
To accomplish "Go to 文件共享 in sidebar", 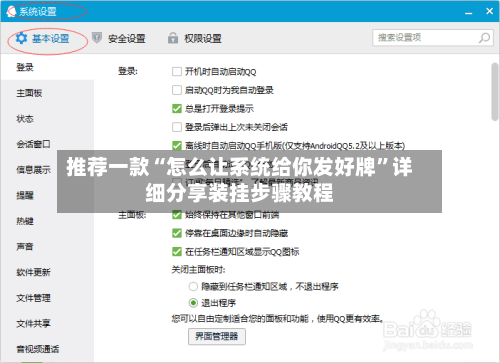I will tap(47, 324).
